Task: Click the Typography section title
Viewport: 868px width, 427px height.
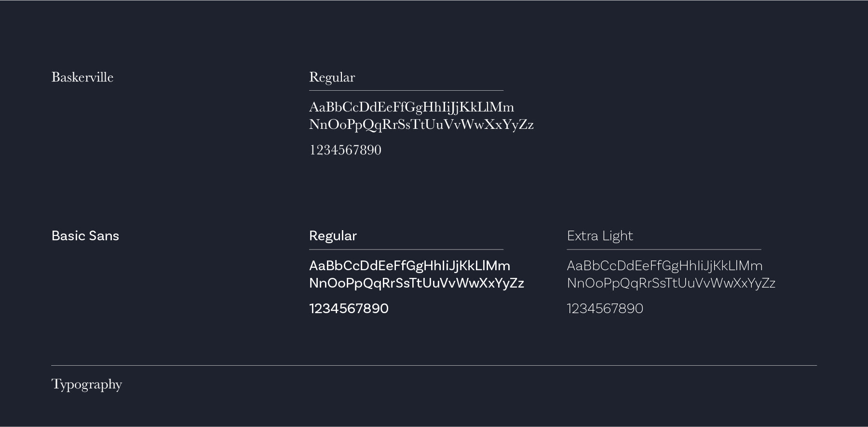Action: click(87, 385)
